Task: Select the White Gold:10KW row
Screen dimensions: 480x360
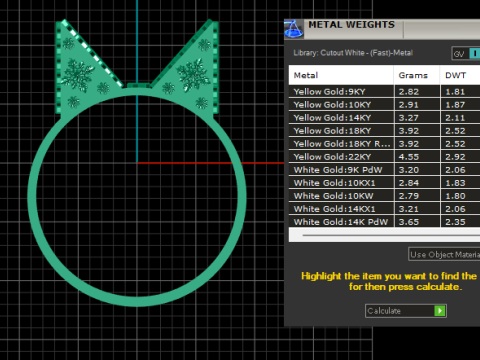Action: click(x=384, y=196)
